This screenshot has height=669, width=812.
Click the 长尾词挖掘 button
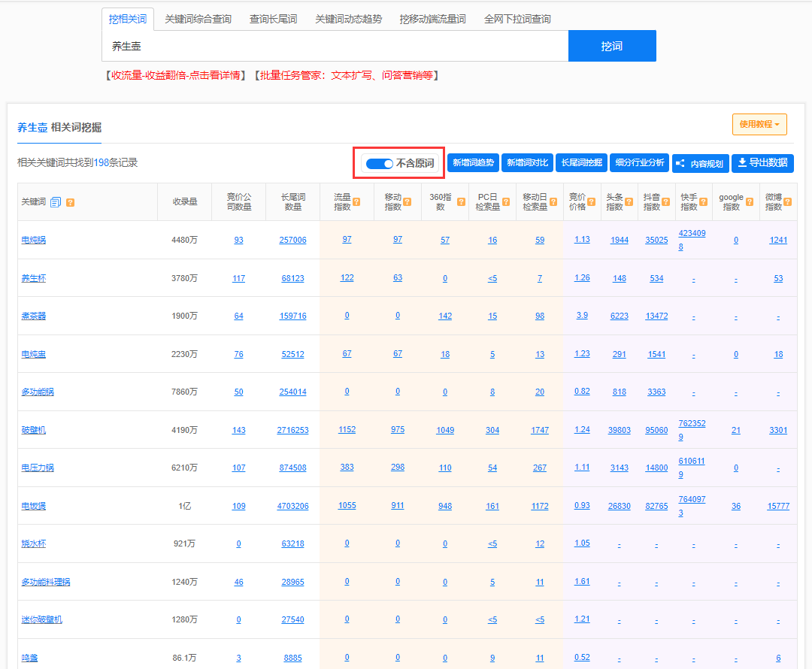pos(581,163)
